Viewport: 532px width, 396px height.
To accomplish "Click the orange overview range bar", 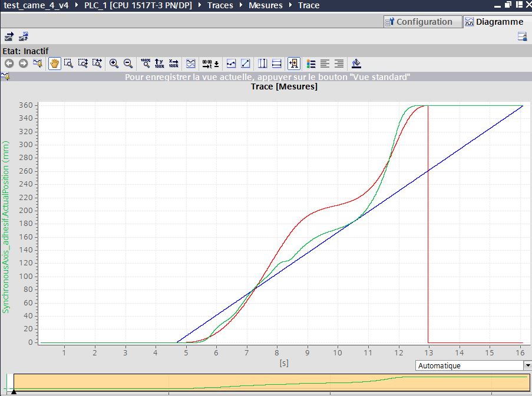I will 271,382.
